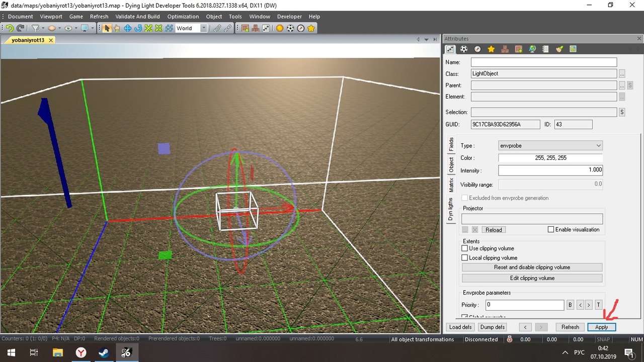Click the compass icon in main toolbar
This screenshot has width=644, height=362.
(301, 28)
